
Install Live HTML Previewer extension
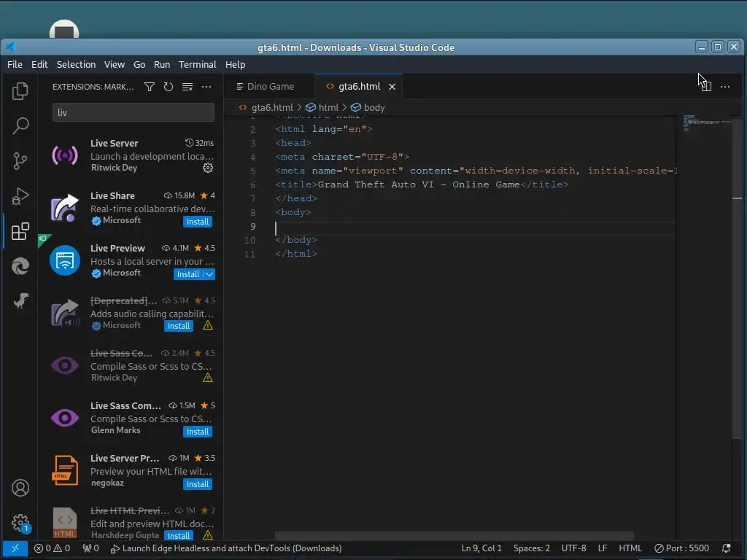pos(179,536)
